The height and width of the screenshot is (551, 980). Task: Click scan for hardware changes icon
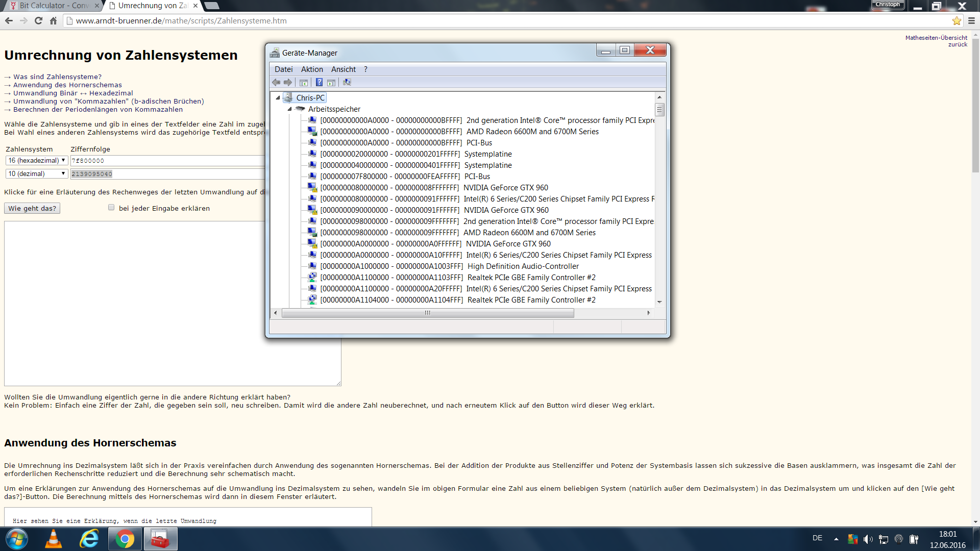click(x=347, y=83)
